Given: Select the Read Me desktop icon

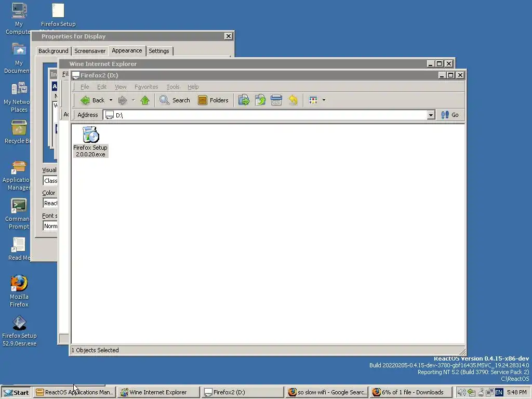Looking at the screenshot, I should coord(19,249).
